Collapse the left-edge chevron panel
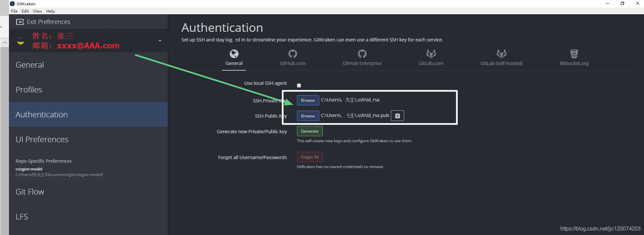Viewport: 644px width, 235px height. [x=5, y=43]
